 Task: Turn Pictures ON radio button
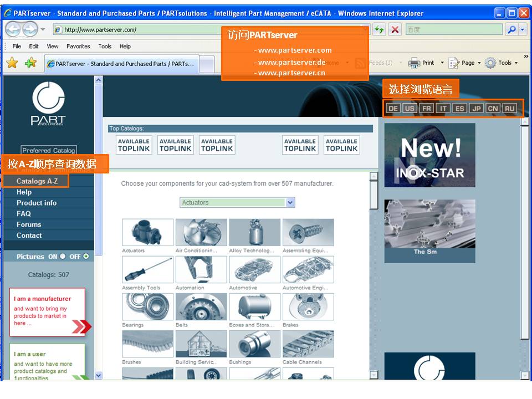[63, 257]
